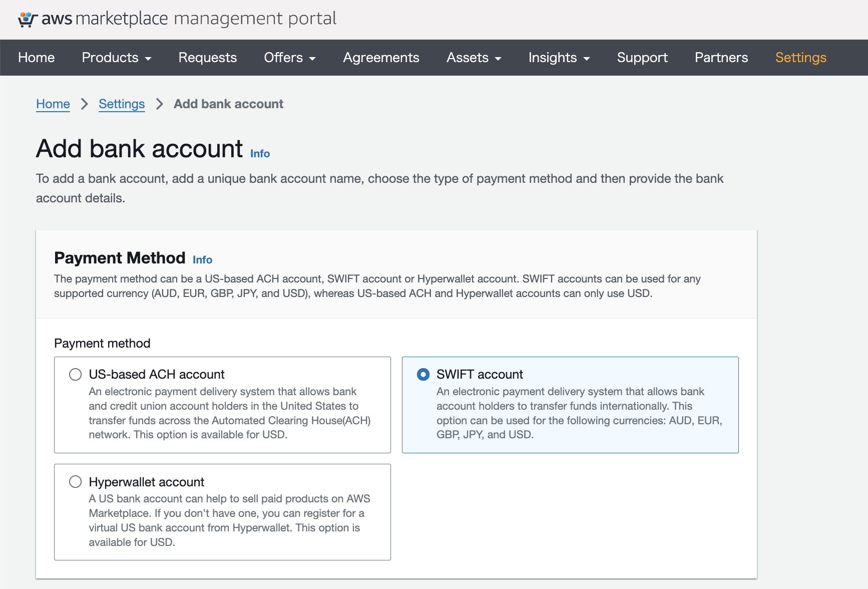
Task: Open the Settings nav item
Action: pos(801,58)
